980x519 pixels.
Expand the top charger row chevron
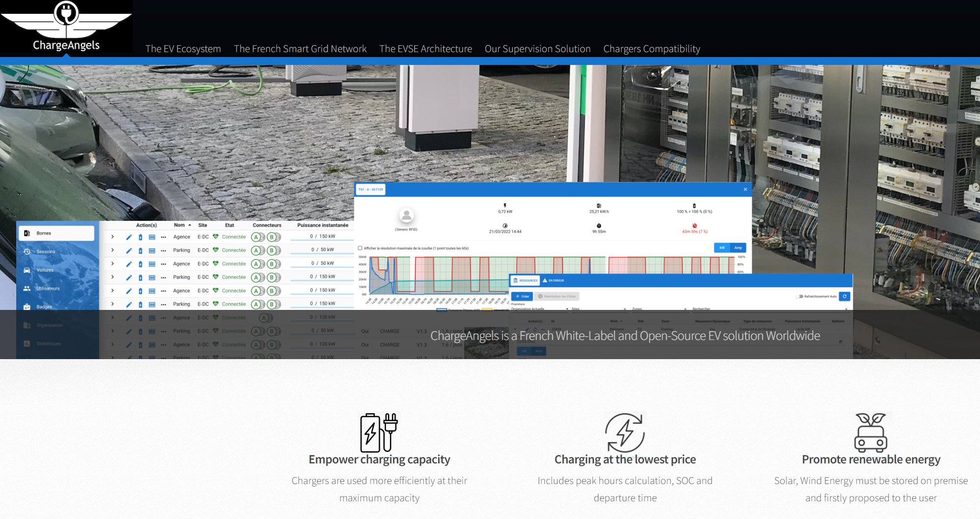click(x=113, y=237)
